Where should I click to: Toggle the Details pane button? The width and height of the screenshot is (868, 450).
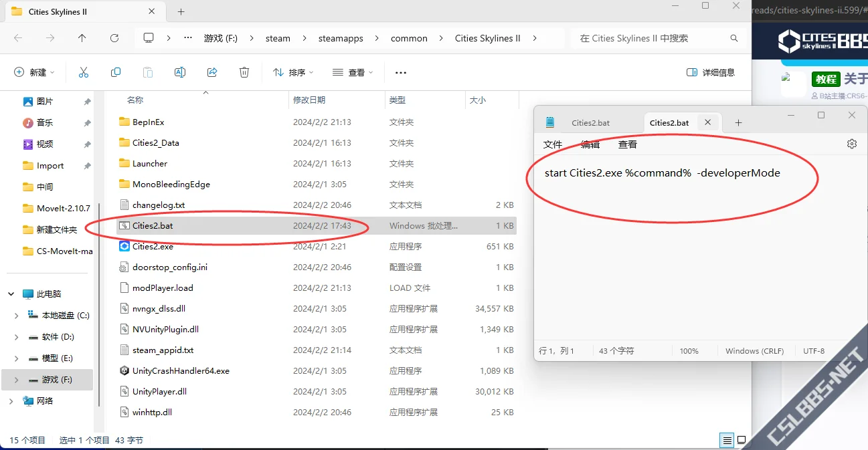click(x=711, y=72)
